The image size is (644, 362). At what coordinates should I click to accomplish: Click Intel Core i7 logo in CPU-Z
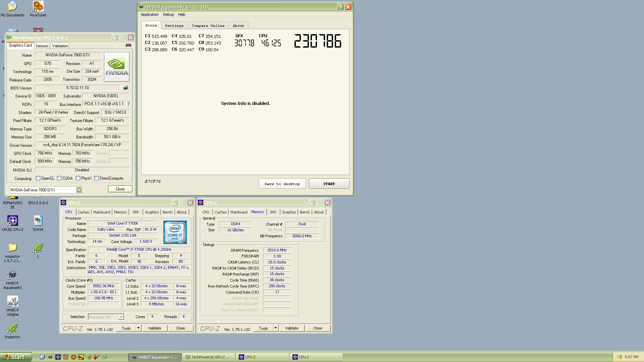[175, 232]
